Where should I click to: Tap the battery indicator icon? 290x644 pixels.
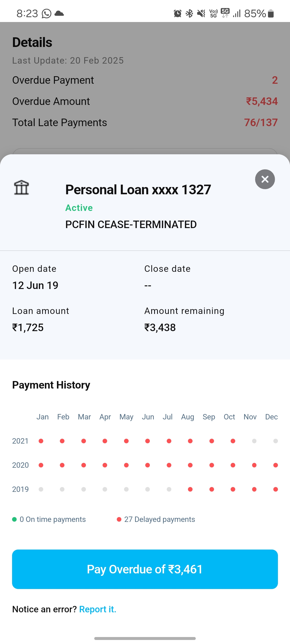coord(271,13)
